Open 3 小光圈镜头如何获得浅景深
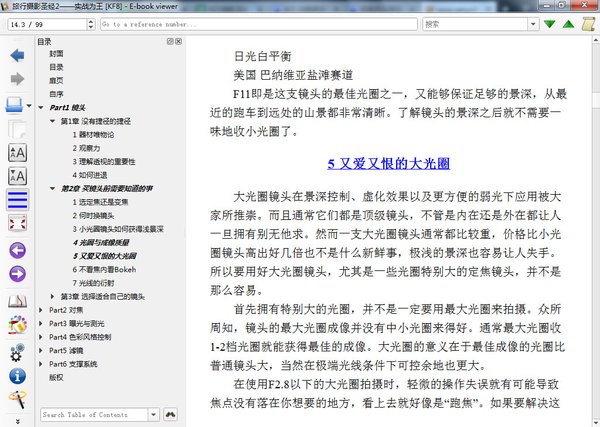Viewport: 600px width, 427px height. 118,229
